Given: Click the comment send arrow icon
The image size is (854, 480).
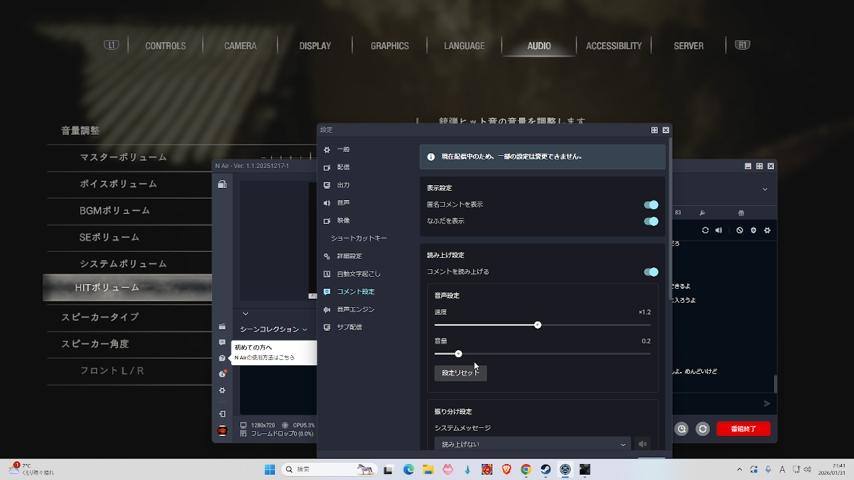Looking at the screenshot, I should click(x=767, y=404).
